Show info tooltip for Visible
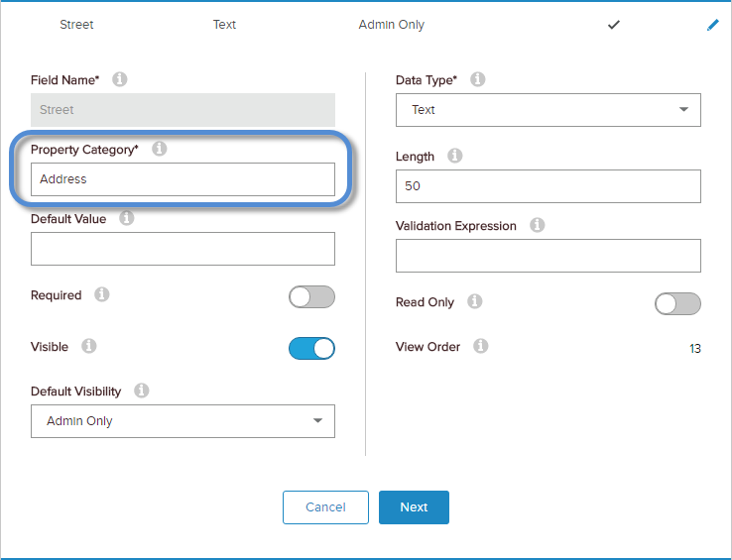The width and height of the screenshot is (732, 560). point(88,346)
